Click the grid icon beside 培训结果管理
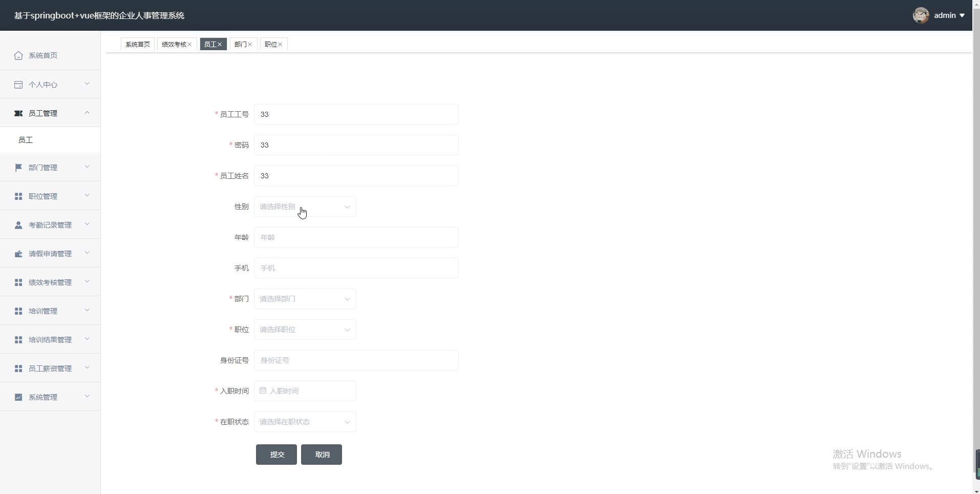Viewport: 980px width, 494px height. pos(18,340)
